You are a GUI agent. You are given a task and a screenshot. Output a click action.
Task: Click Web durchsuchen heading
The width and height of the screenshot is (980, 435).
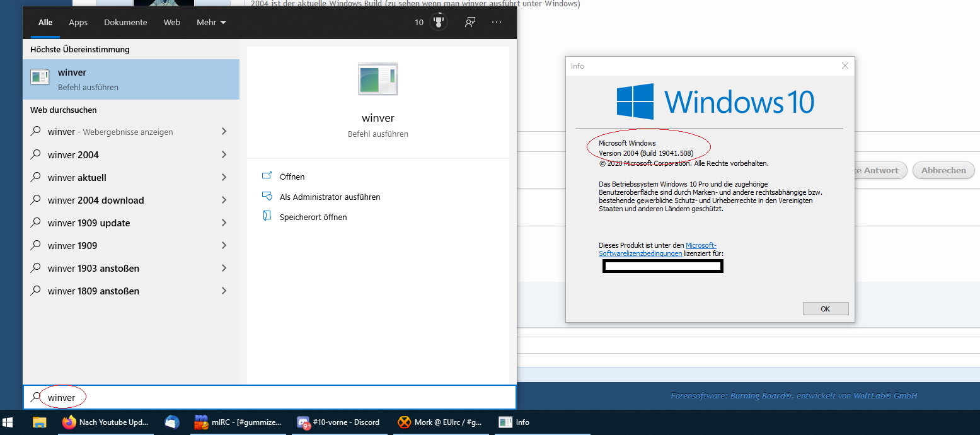(64, 110)
